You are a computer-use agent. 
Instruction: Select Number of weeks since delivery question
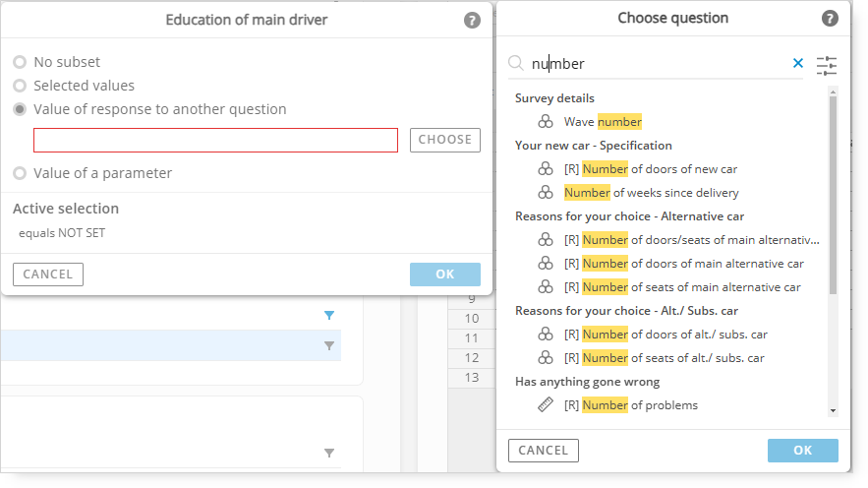point(652,193)
